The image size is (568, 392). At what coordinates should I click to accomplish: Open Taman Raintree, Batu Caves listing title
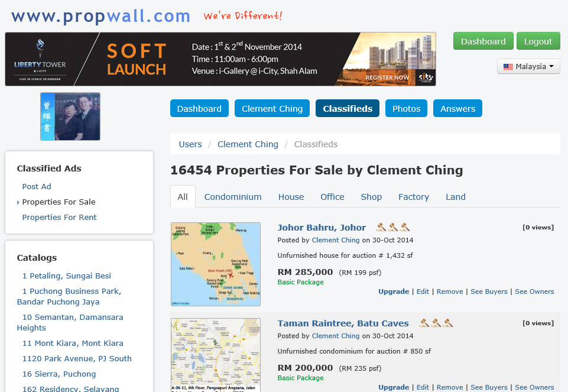point(343,323)
